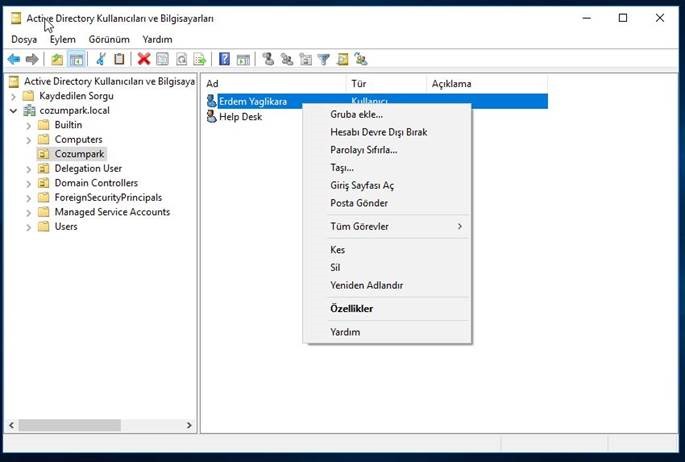Select the Active Directory Kullanıcıları root node

pos(109,81)
